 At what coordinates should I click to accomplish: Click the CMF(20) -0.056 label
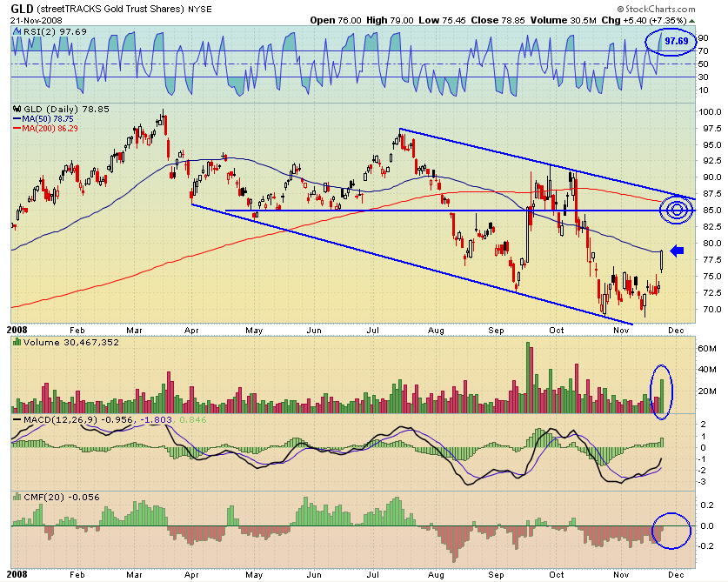61,497
